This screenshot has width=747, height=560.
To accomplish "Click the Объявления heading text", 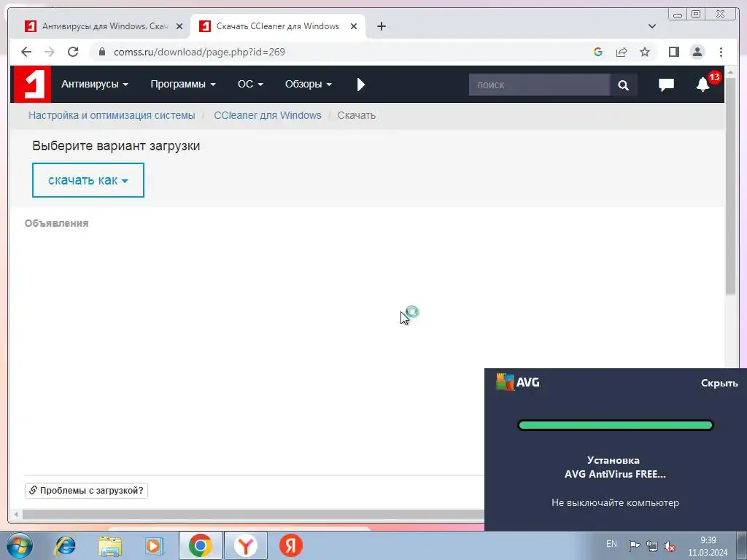I will point(56,223).
